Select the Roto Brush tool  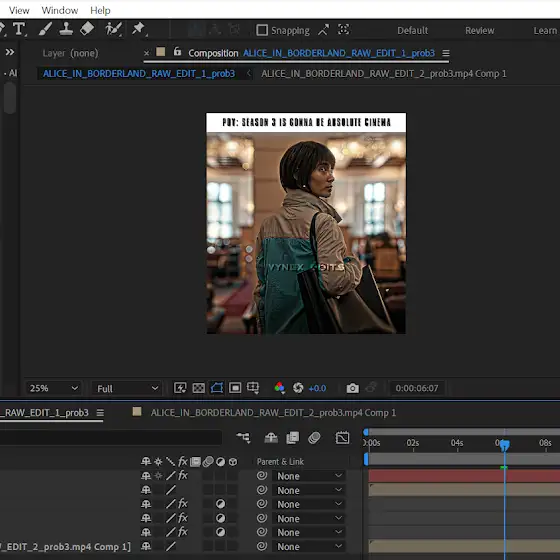coord(114,29)
